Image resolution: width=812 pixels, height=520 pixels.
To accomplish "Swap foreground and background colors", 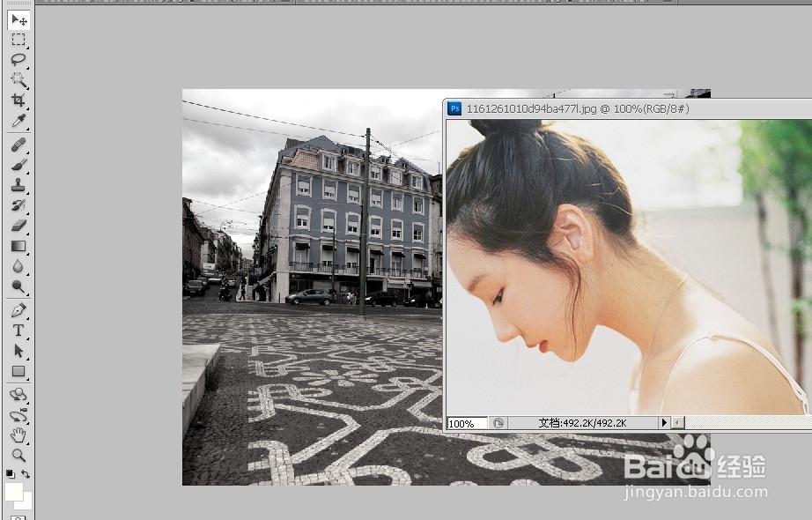I will point(26,474).
